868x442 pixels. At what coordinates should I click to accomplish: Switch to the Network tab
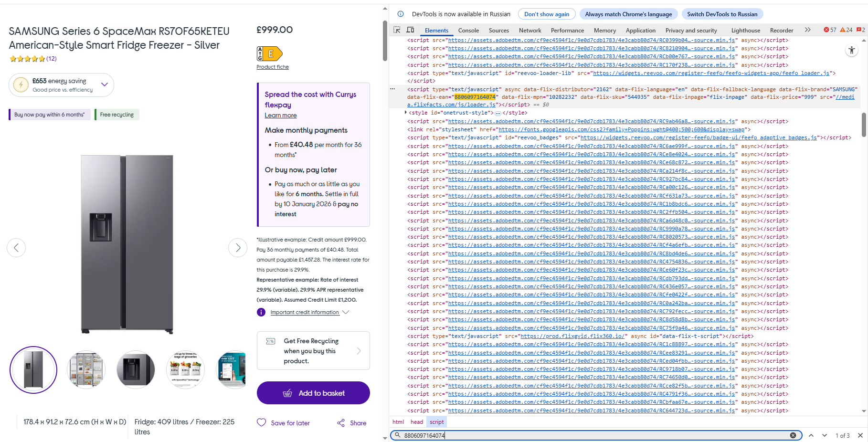click(530, 30)
